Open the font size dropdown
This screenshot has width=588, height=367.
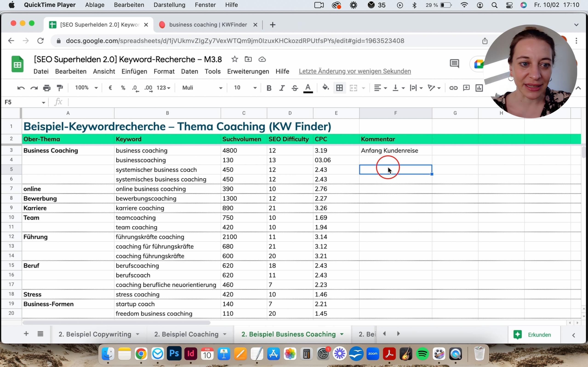tap(245, 88)
